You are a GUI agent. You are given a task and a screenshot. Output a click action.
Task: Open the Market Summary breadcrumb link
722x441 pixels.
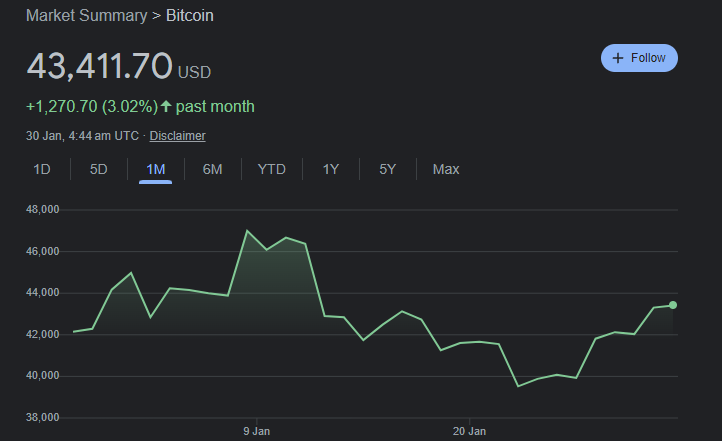click(87, 16)
